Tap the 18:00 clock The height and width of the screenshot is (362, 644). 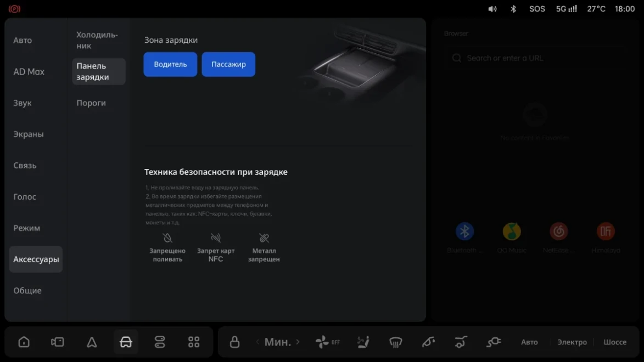click(x=625, y=9)
